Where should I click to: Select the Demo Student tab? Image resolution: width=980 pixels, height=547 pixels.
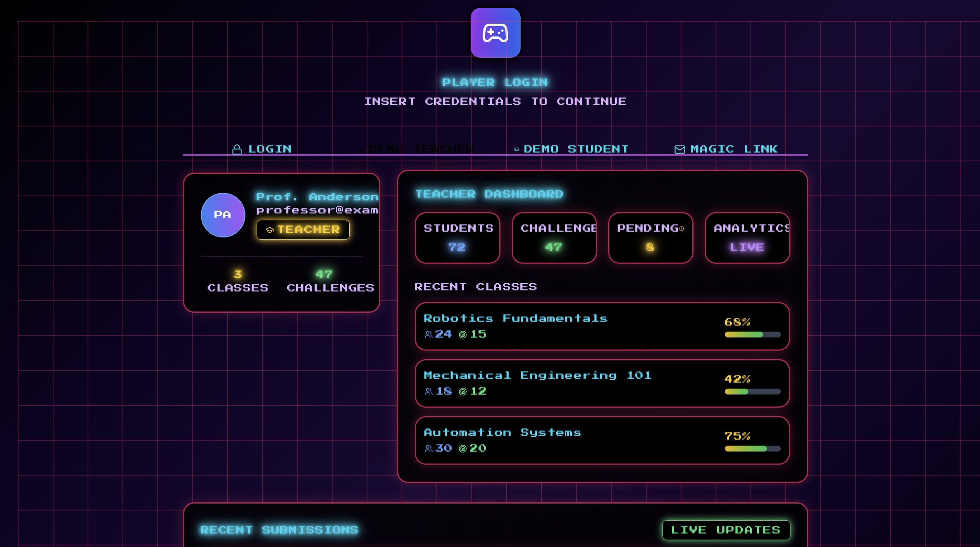point(571,149)
